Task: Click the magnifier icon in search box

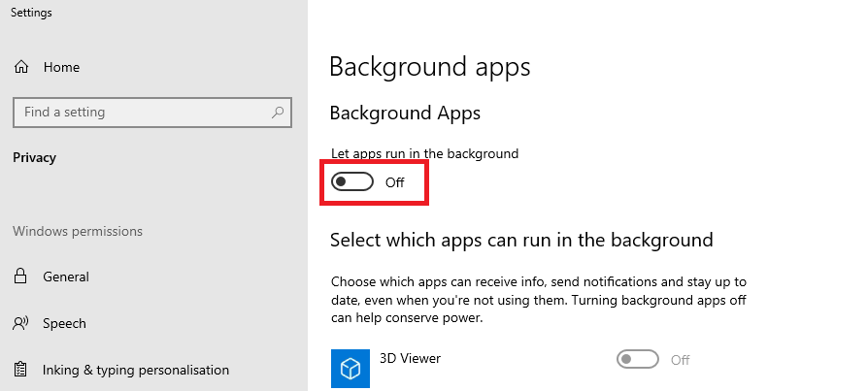Action: tap(278, 113)
